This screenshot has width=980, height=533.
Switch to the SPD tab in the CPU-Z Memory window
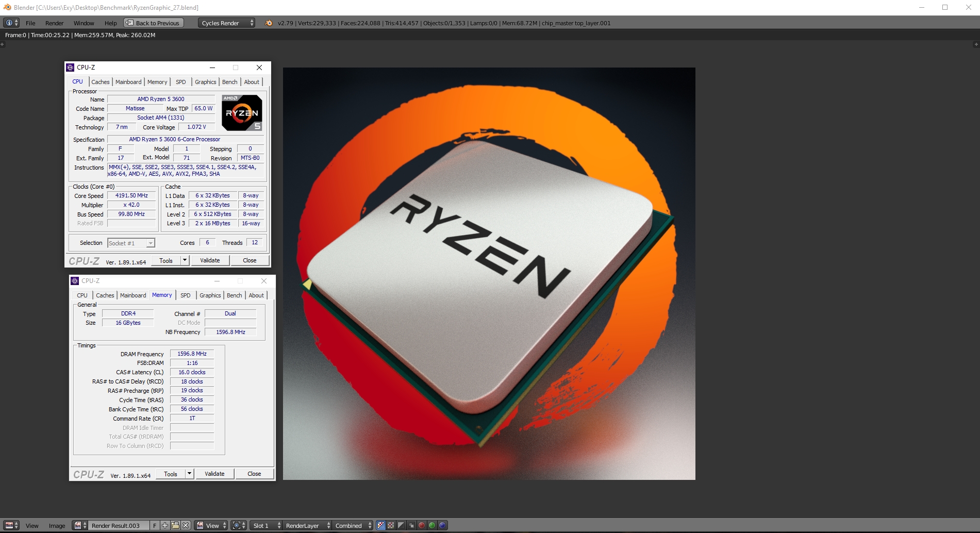tap(186, 295)
